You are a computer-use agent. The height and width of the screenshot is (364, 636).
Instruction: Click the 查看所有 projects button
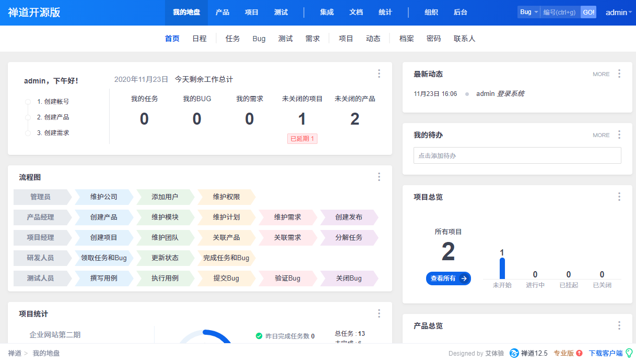coord(449,278)
